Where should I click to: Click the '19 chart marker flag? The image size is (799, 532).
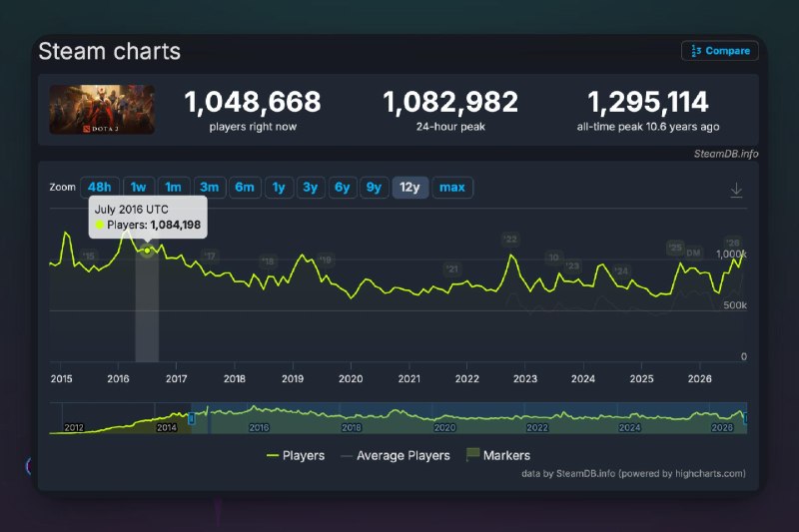(x=326, y=260)
